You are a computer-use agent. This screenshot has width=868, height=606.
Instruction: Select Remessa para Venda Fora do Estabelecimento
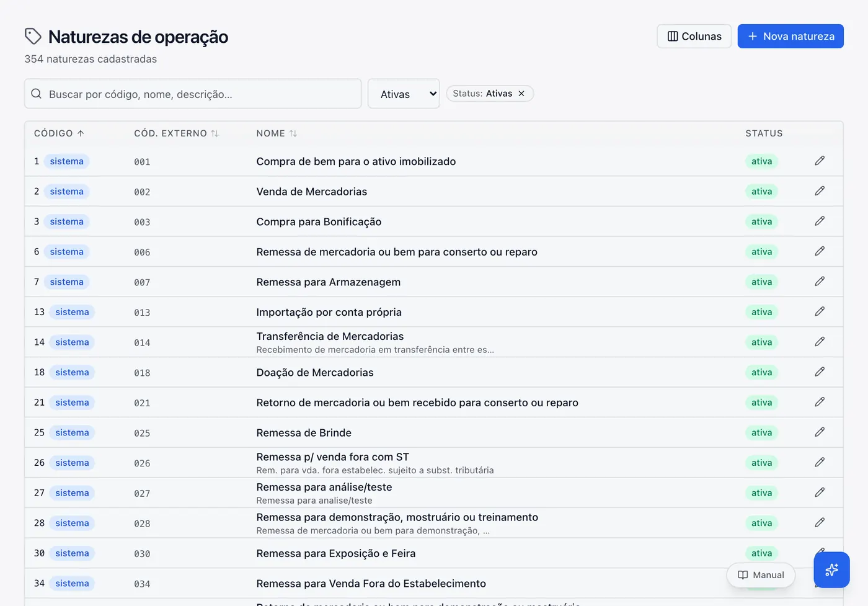(x=371, y=583)
